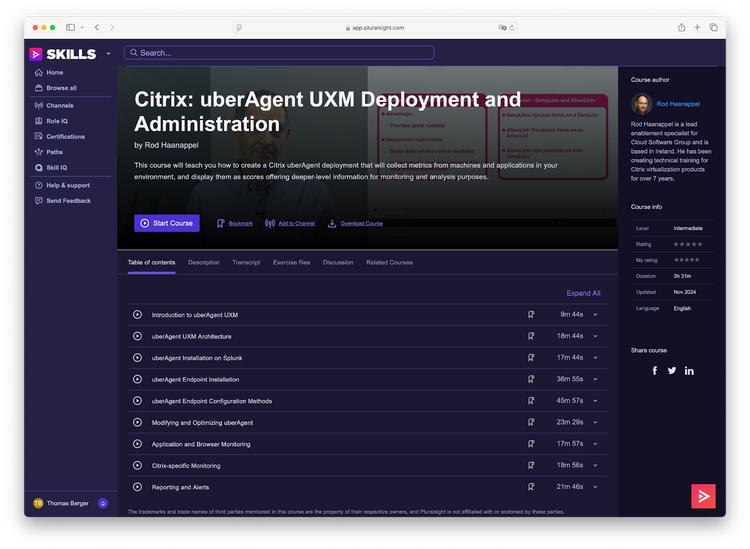This screenshot has width=750, height=549.
Task: Expand uberAgent UXM Architecture chevron
Action: tap(596, 336)
